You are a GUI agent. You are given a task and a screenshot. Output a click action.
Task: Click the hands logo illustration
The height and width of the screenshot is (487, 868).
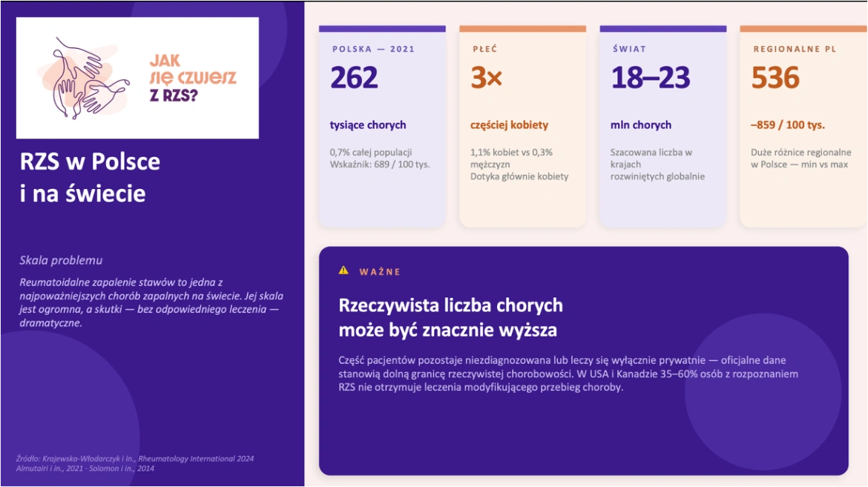(x=84, y=78)
